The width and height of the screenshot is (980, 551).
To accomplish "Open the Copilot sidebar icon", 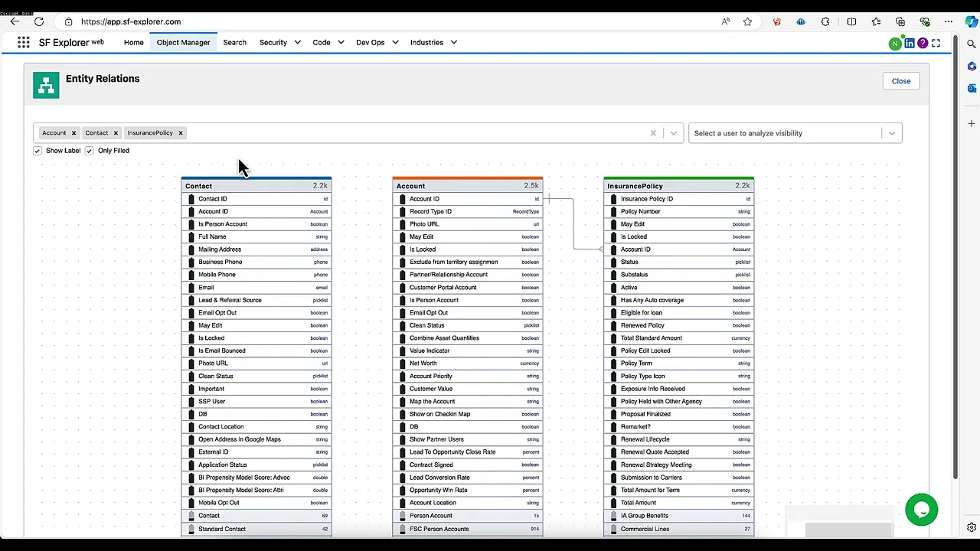I will click(x=971, y=21).
